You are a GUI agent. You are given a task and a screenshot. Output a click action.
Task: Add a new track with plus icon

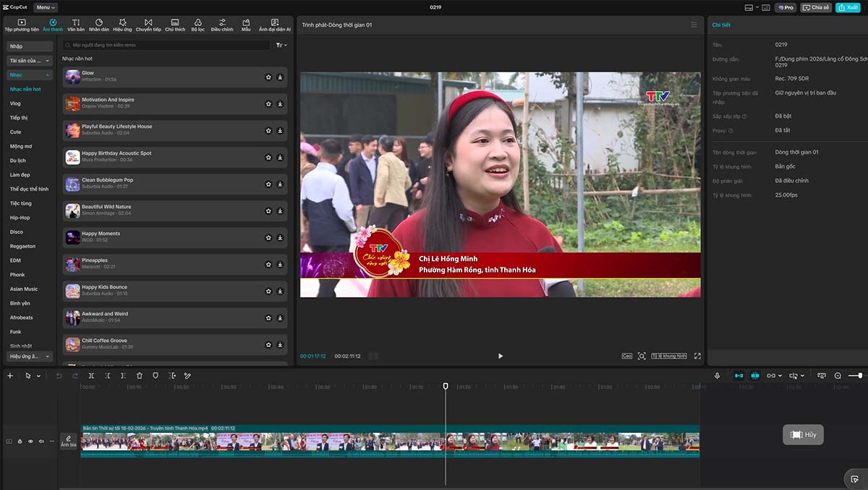pyautogui.click(x=10, y=376)
